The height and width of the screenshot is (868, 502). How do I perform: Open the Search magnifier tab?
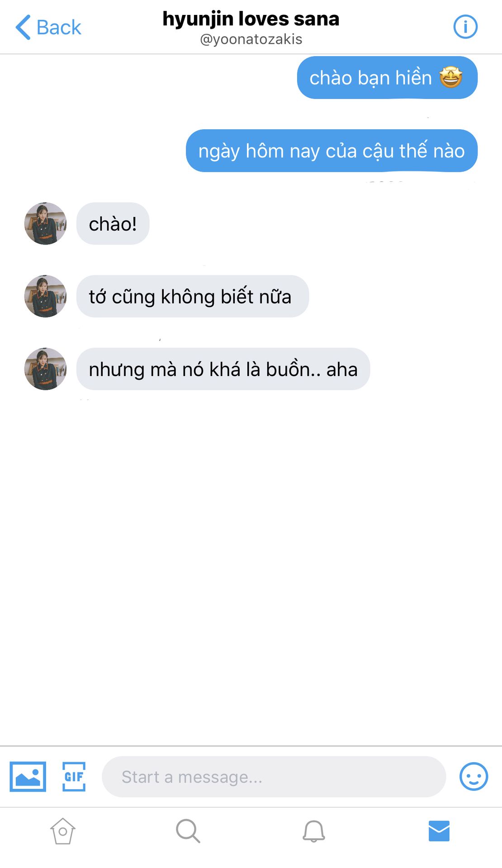pyautogui.click(x=188, y=831)
